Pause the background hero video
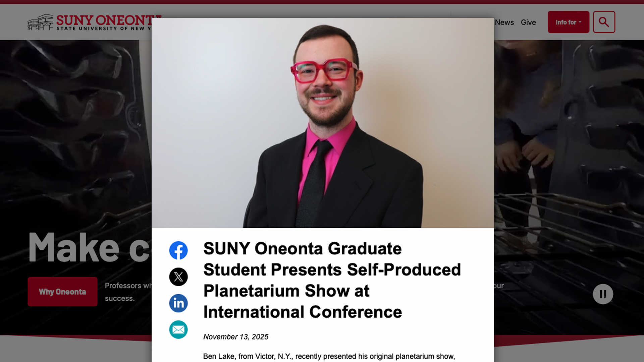 point(603,294)
